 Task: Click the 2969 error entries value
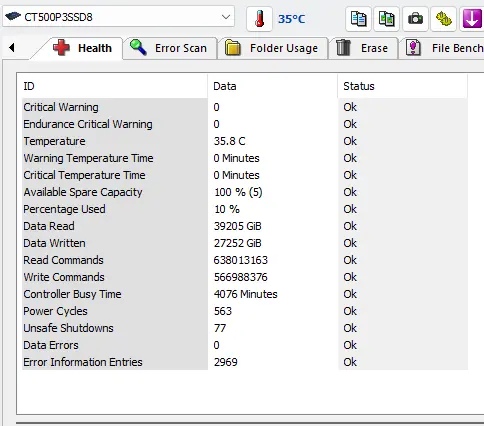coord(226,362)
